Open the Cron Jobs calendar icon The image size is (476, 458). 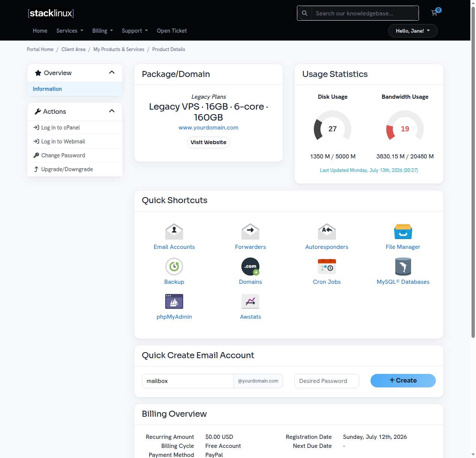coord(327,267)
